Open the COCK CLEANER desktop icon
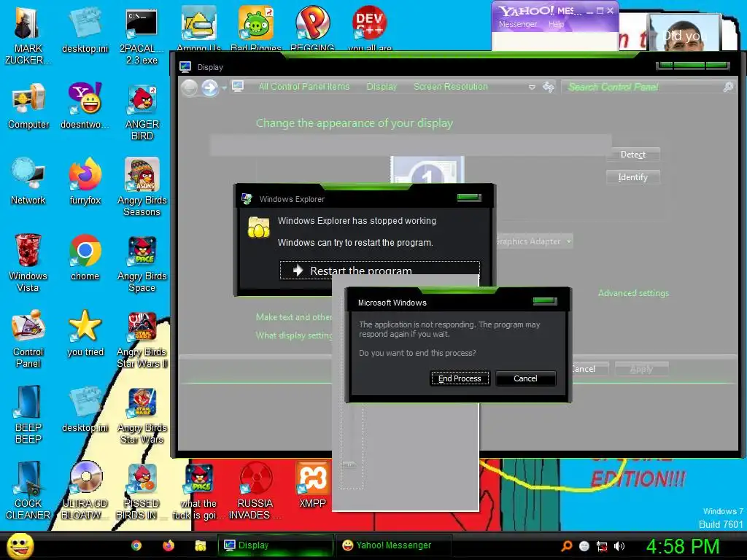The height and width of the screenshot is (560, 747). tap(28, 491)
